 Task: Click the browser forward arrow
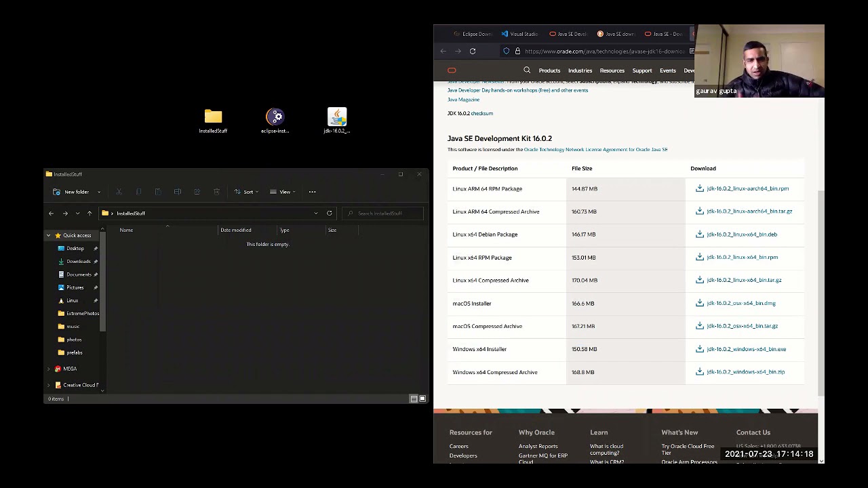pos(458,51)
